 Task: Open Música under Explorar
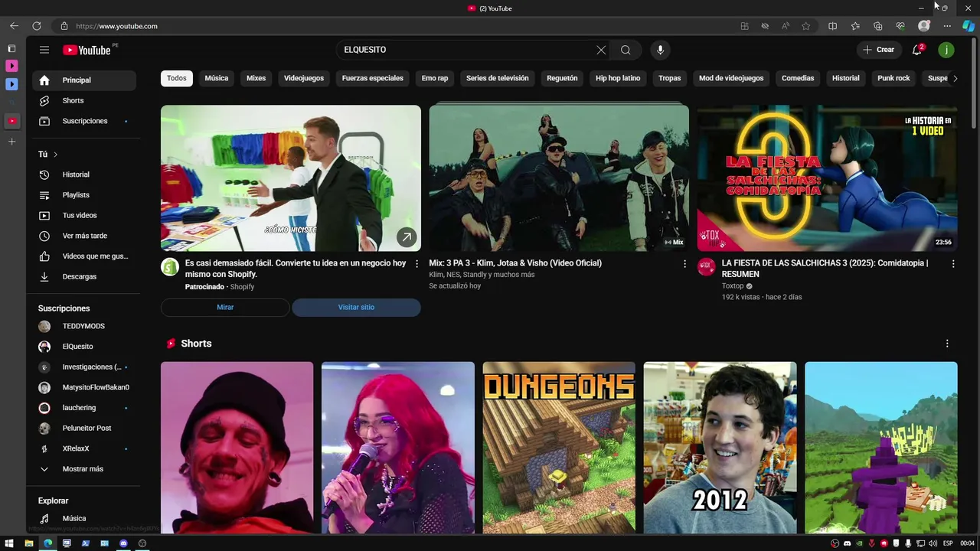pyautogui.click(x=84, y=519)
